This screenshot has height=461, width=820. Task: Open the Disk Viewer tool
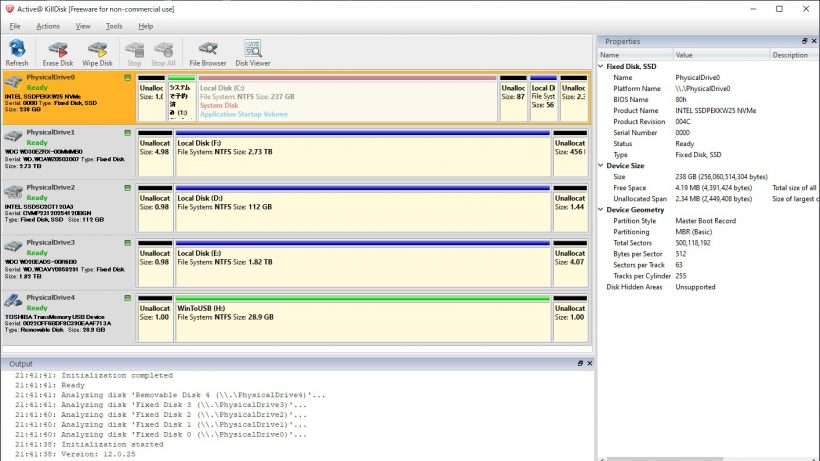253,53
